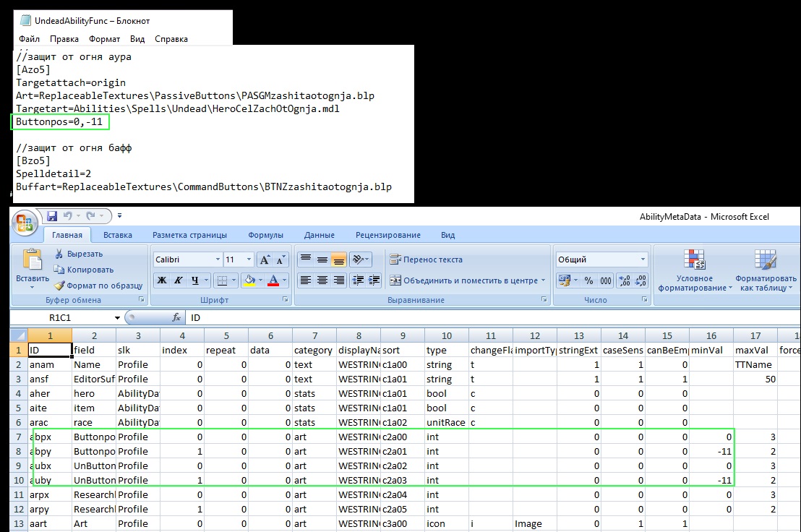Apply accounting currency format icon
This screenshot has width=801, height=532.
pos(565,280)
